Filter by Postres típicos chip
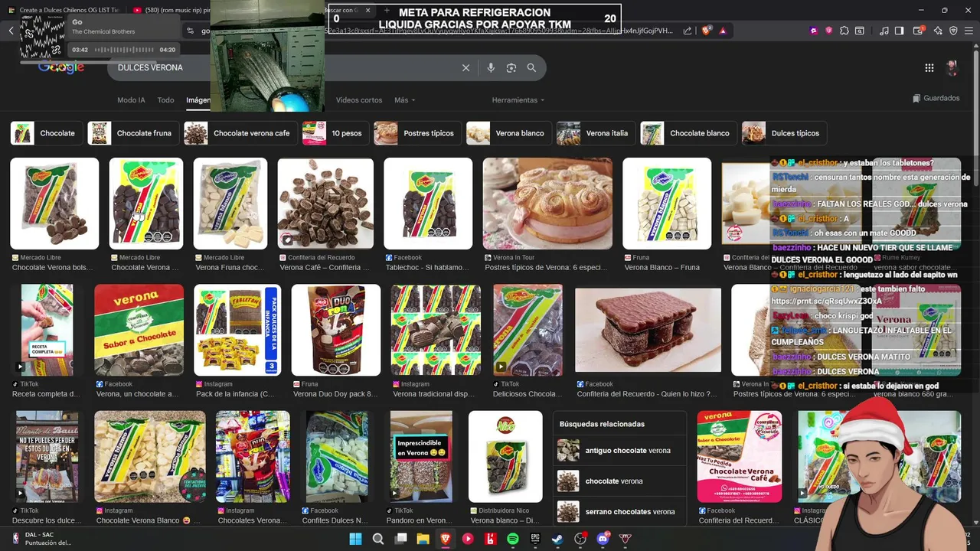Image resolution: width=980 pixels, height=551 pixels. click(x=417, y=133)
